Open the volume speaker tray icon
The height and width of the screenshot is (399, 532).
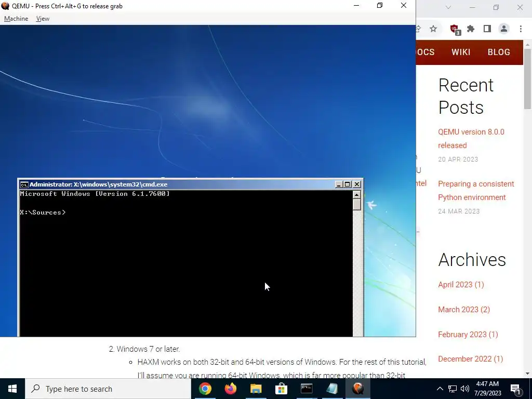click(x=465, y=389)
